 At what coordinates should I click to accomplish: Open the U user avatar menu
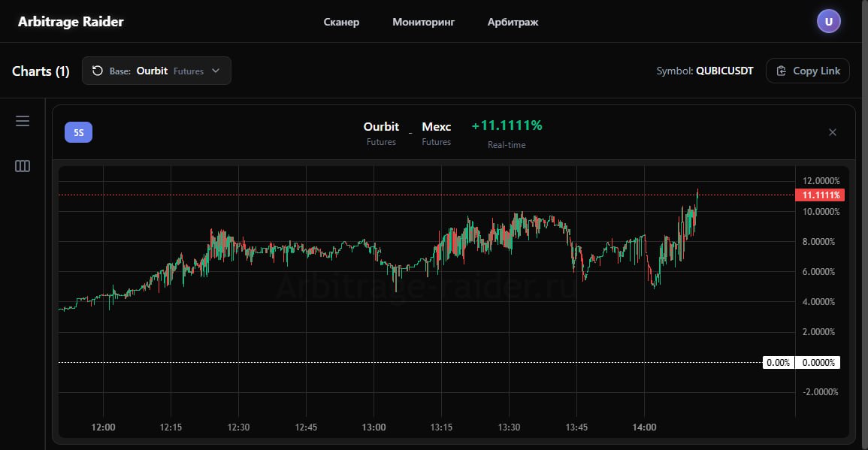(x=829, y=21)
